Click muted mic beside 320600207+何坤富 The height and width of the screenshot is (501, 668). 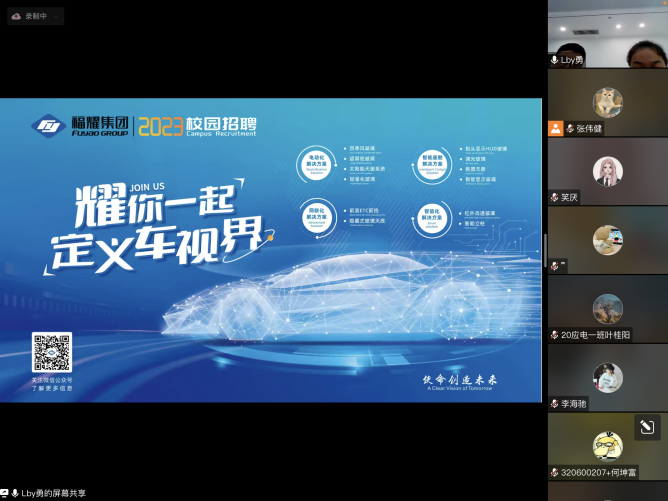click(555, 472)
